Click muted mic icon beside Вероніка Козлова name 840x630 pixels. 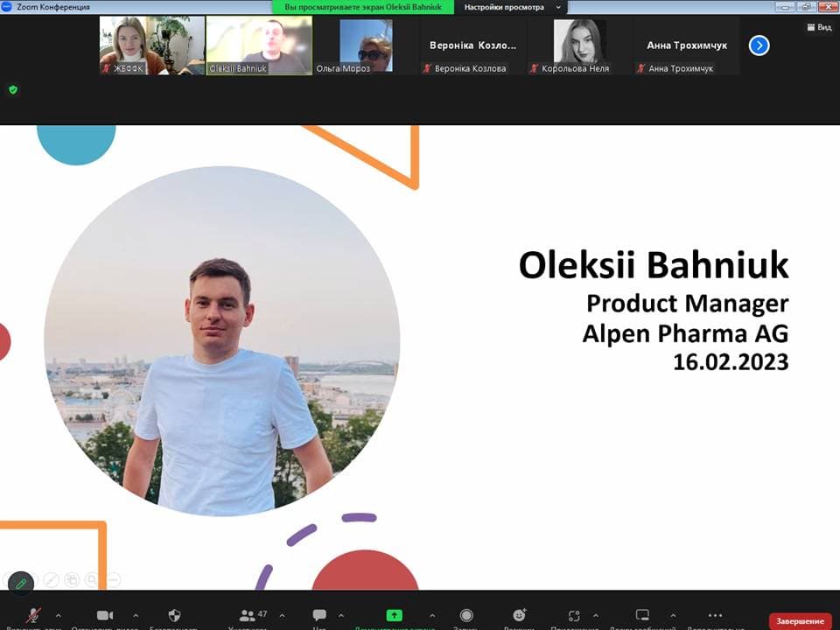coord(427,68)
